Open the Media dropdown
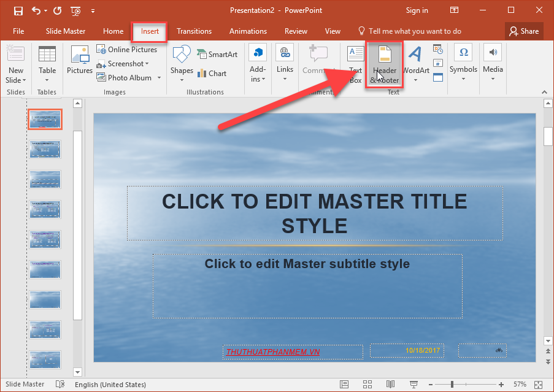The image size is (554, 392). (493, 63)
